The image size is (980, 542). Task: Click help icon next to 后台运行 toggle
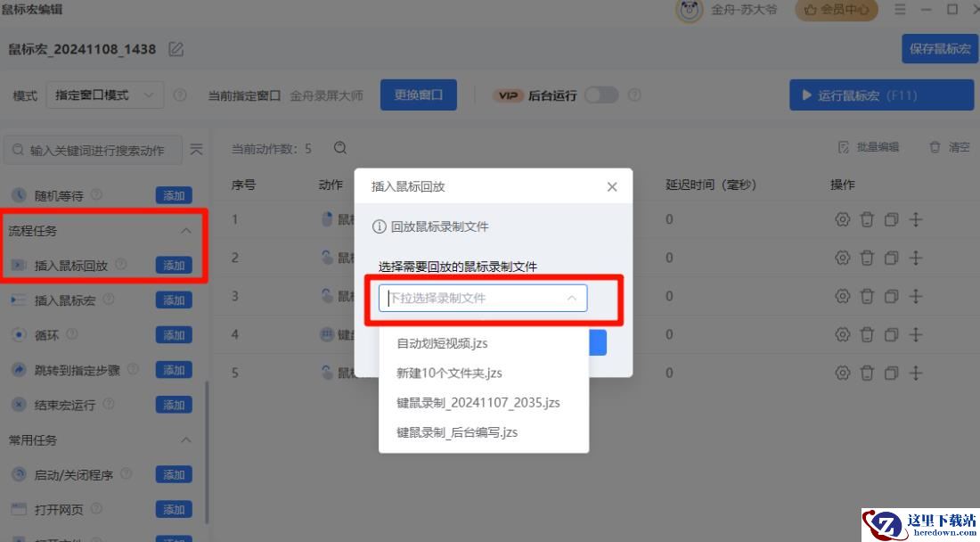pos(634,95)
